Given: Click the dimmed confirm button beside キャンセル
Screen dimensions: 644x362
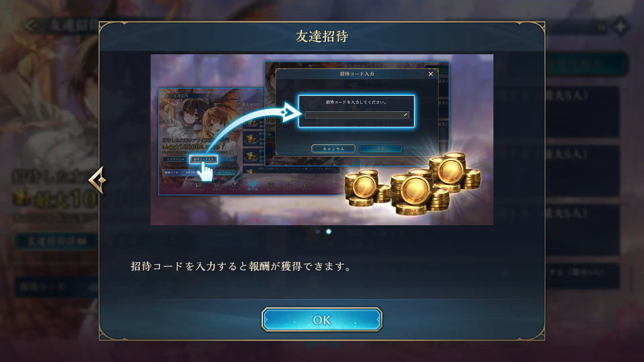Looking at the screenshot, I should tap(380, 149).
